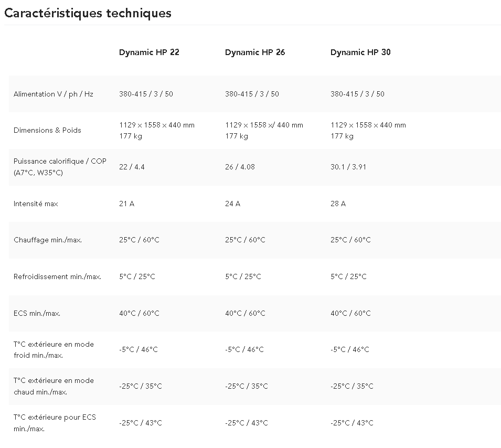Click the 21 A intensity value
The image size is (501, 448).
(126, 204)
